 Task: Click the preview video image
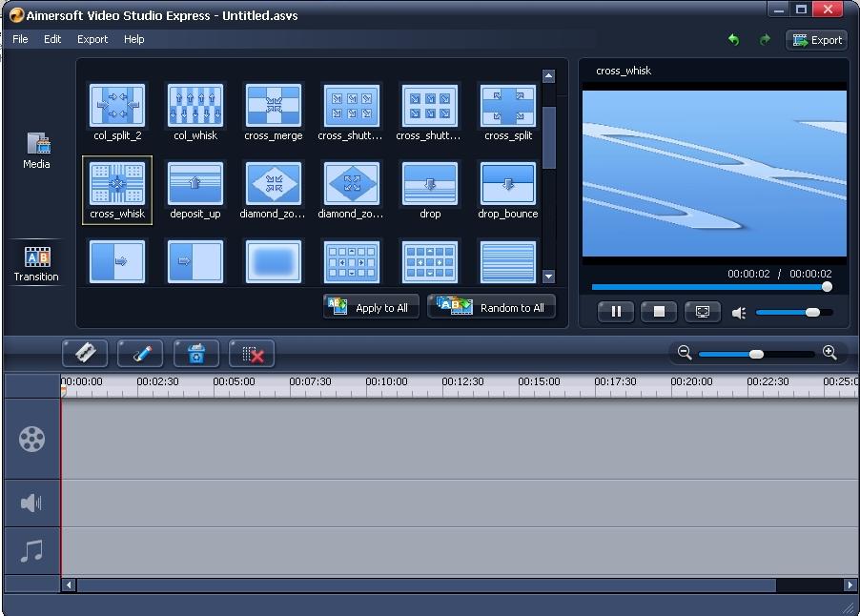[x=714, y=174]
